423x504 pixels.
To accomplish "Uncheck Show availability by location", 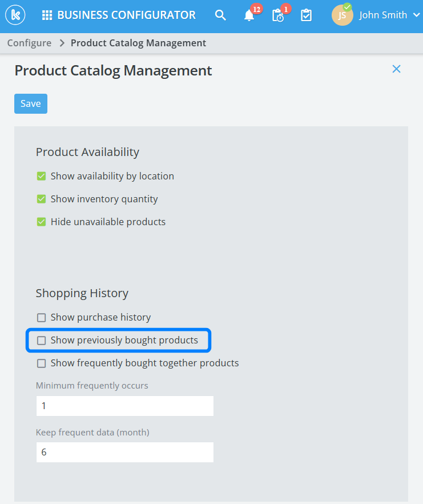I will tap(41, 176).
